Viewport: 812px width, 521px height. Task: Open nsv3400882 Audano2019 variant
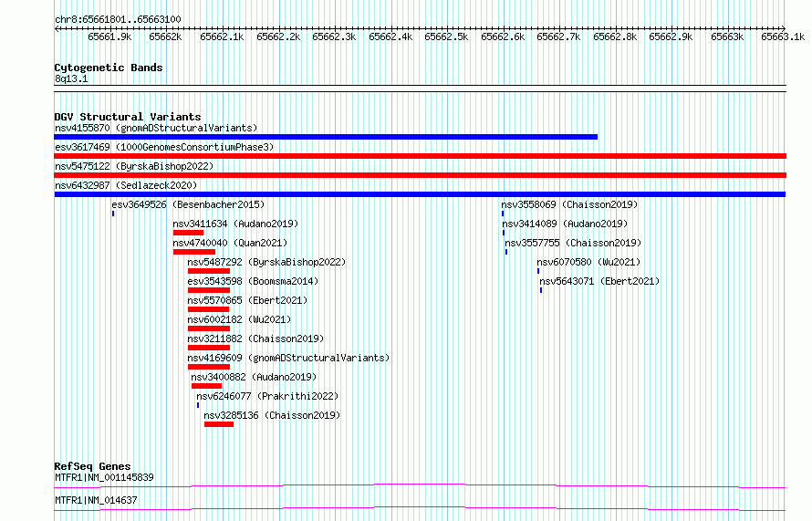(254, 377)
